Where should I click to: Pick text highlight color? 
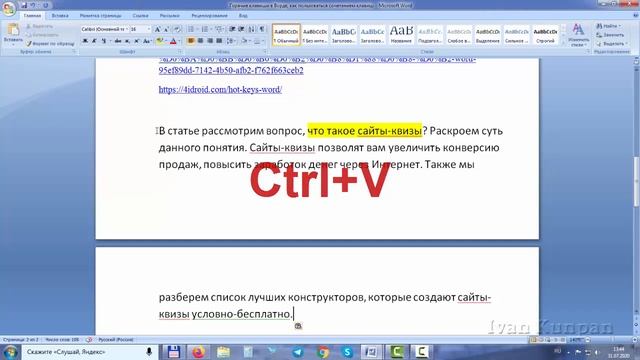(x=160, y=41)
